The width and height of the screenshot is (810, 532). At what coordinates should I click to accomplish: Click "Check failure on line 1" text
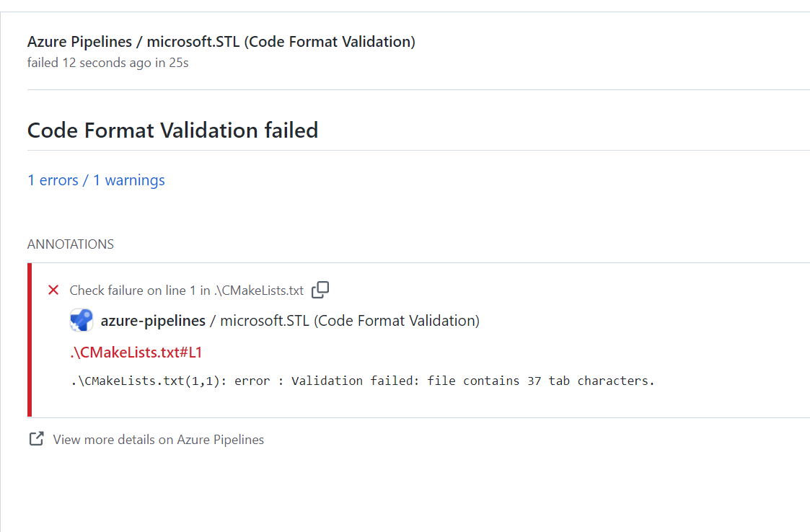coord(133,291)
